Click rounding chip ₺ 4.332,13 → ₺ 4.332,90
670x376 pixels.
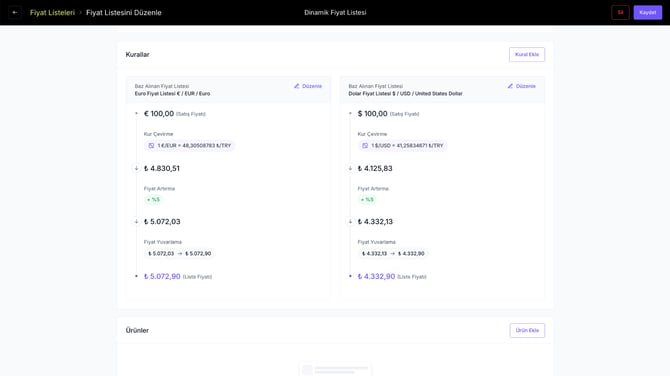coord(393,253)
